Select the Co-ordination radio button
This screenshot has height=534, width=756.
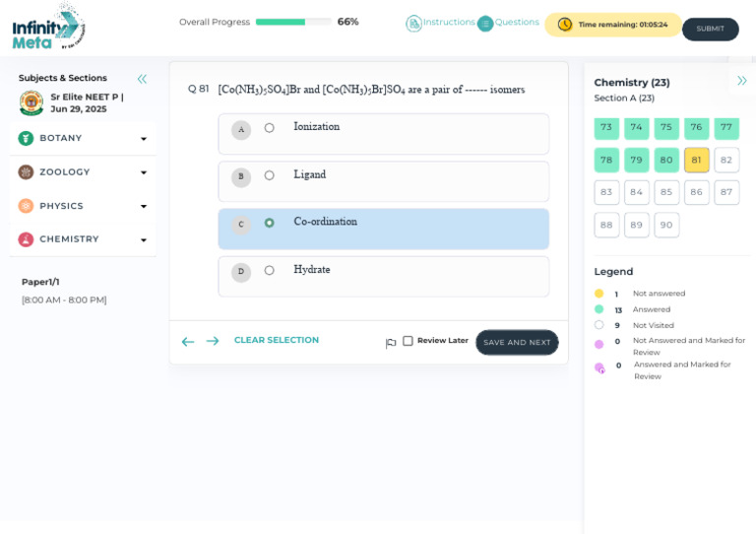coord(269,223)
